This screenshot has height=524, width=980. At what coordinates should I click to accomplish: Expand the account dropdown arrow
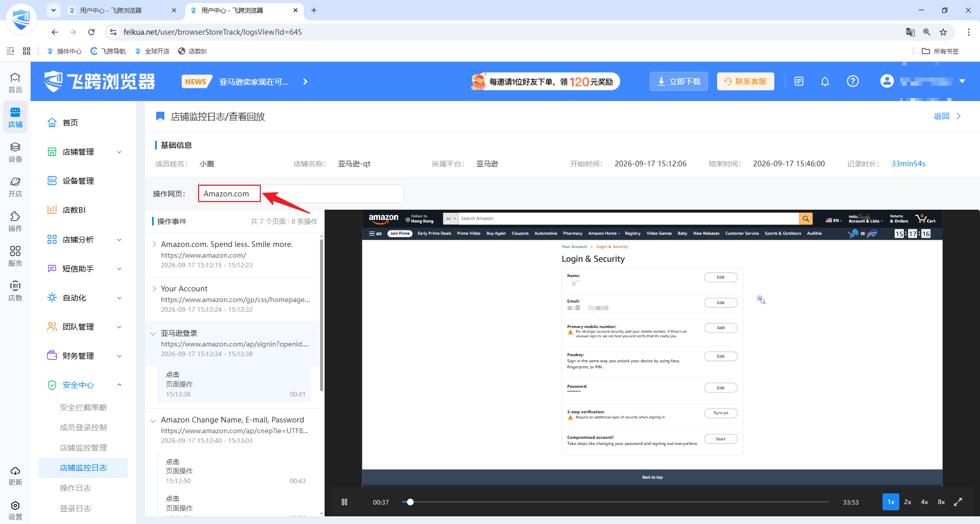(962, 81)
